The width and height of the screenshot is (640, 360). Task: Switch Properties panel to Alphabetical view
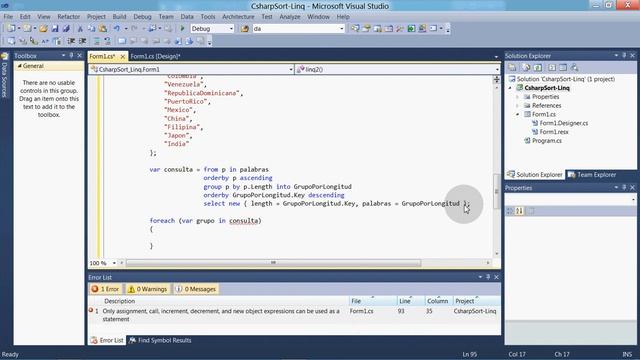click(519, 211)
